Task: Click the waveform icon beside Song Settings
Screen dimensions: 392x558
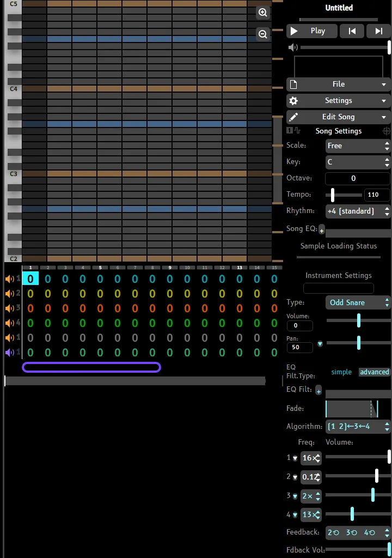Action: click(298, 131)
